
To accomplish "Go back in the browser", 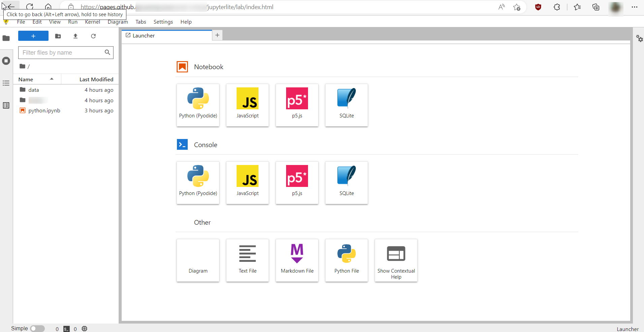I will point(11,7).
